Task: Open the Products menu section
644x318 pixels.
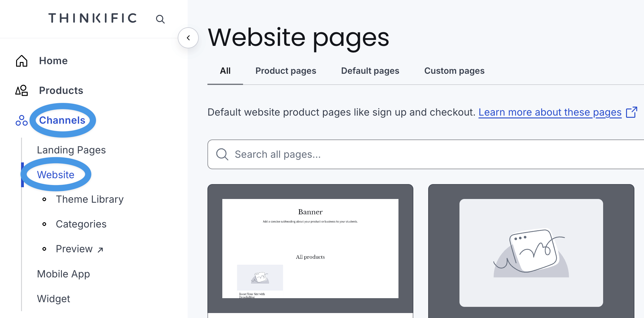Action: (61, 91)
